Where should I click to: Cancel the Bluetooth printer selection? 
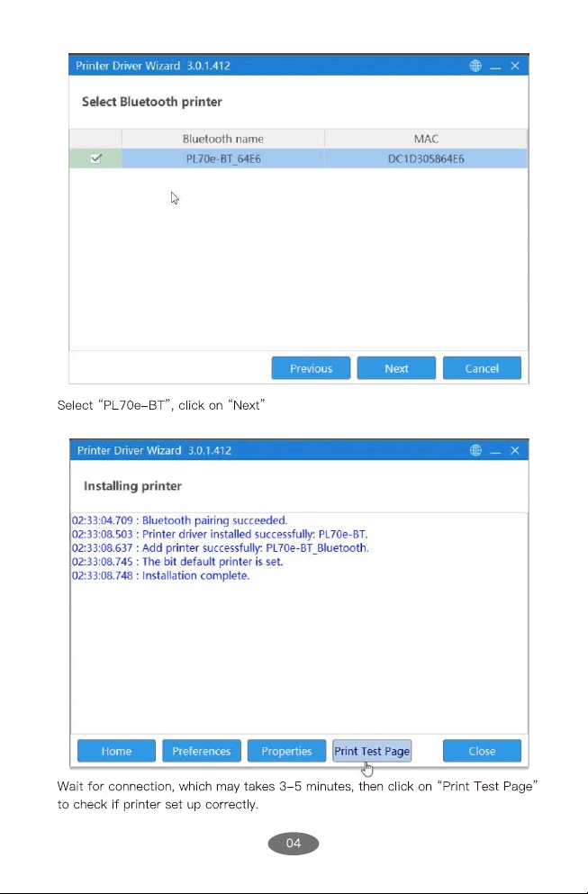(482, 368)
